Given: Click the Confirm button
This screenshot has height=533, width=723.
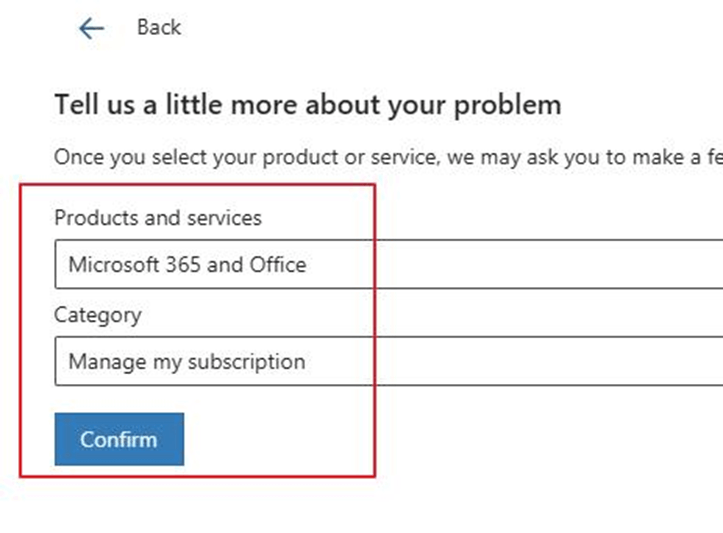Looking at the screenshot, I should (119, 439).
